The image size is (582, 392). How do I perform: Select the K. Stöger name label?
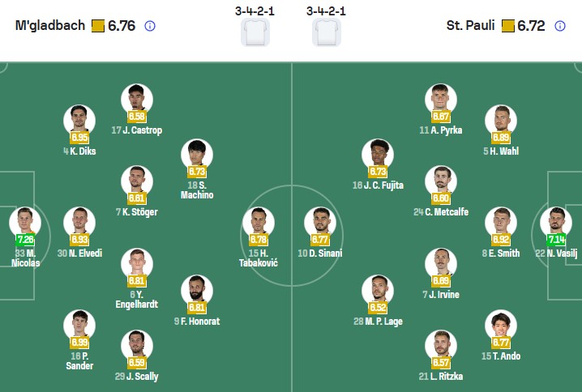[x=135, y=212]
